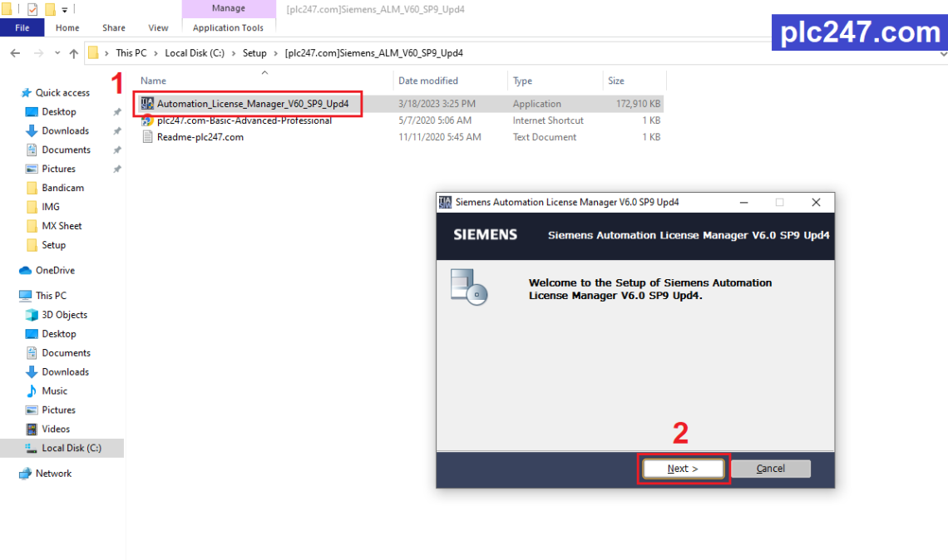Cancel the Siemens License Manager setup

point(769,468)
